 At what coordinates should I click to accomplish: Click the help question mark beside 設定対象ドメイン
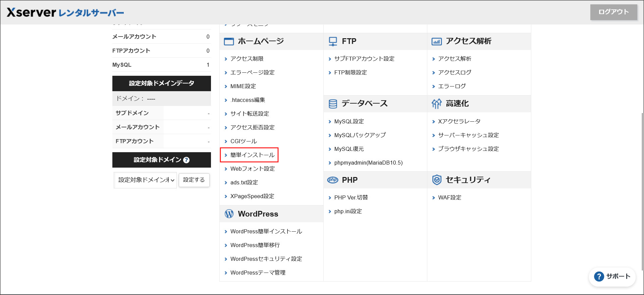pos(186,160)
